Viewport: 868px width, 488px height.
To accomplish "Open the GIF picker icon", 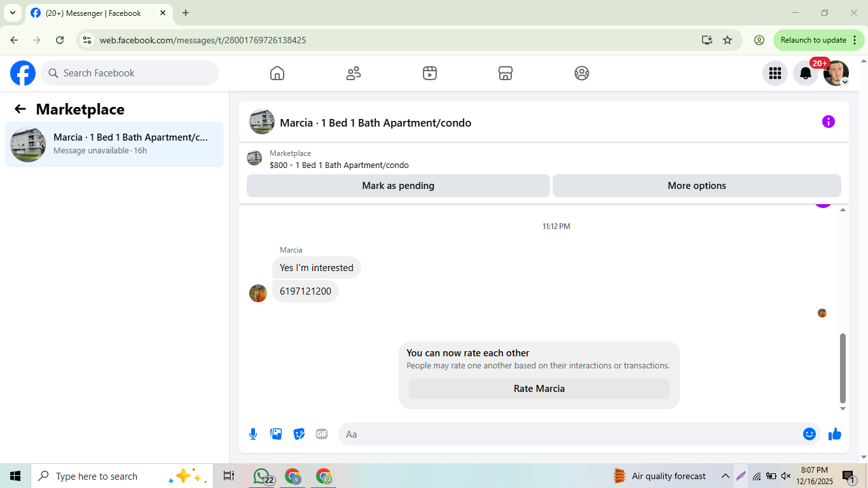I will pos(322,434).
